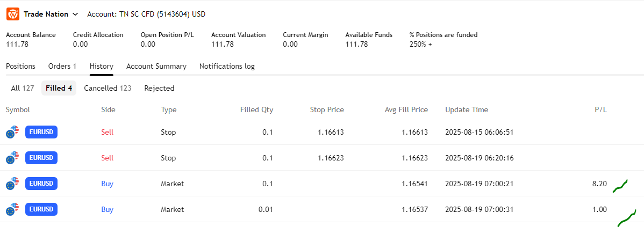Open the Account Summary tab
The width and height of the screenshot is (644, 249).
156,66
